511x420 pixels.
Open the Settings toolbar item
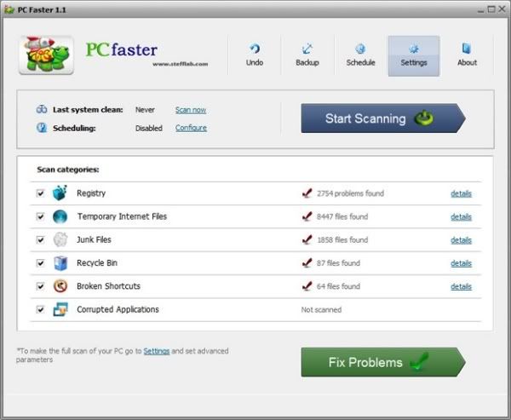(x=414, y=55)
